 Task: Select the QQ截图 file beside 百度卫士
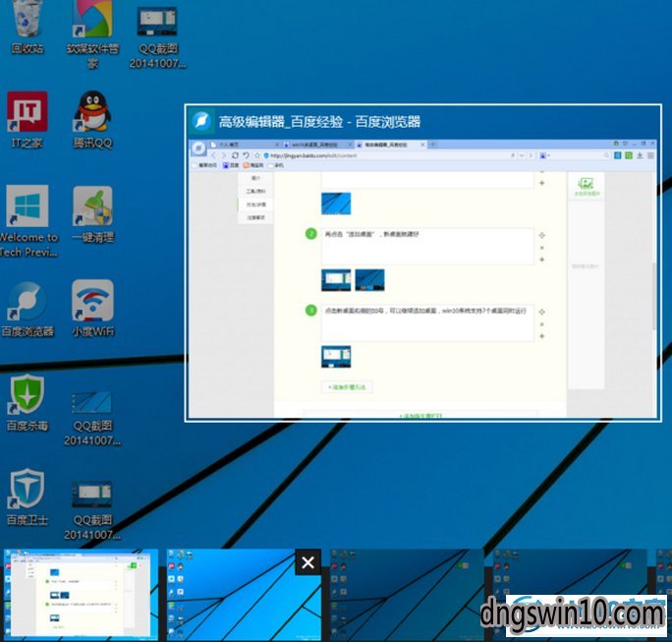[92, 510]
